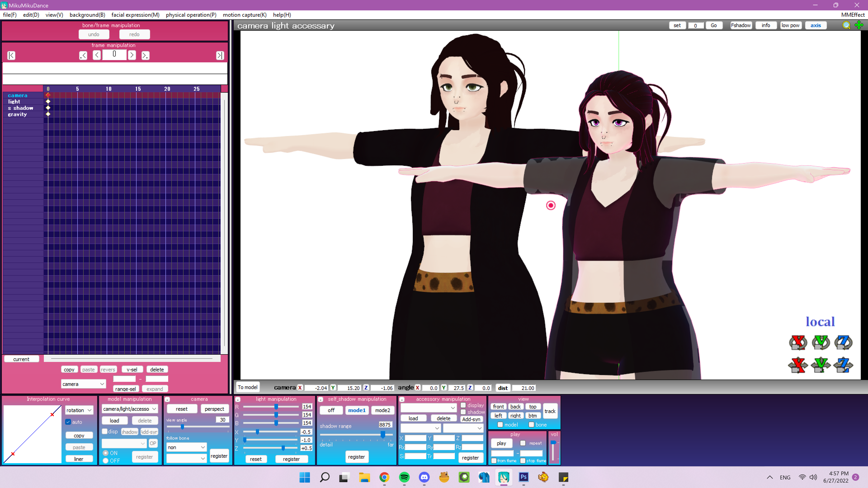Image resolution: width=868 pixels, height=488 pixels.
Task: Toggle the bone checkbox in view panel
Action: pos(531,425)
